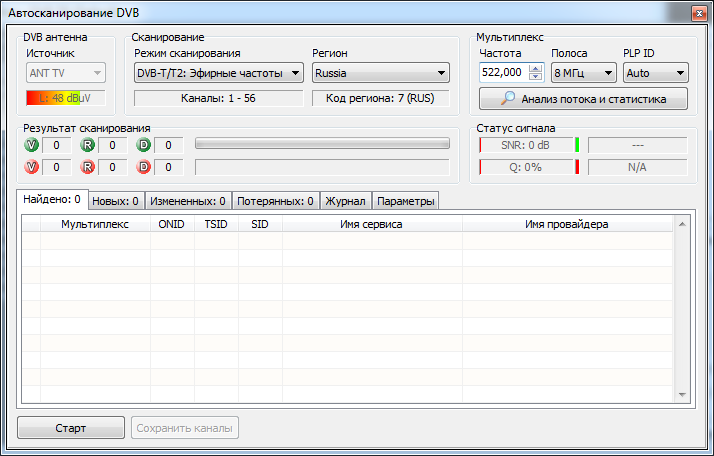Viewport: 714px width, 456px height.
Task: Click the antenna signal level bar
Action: coord(66,99)
